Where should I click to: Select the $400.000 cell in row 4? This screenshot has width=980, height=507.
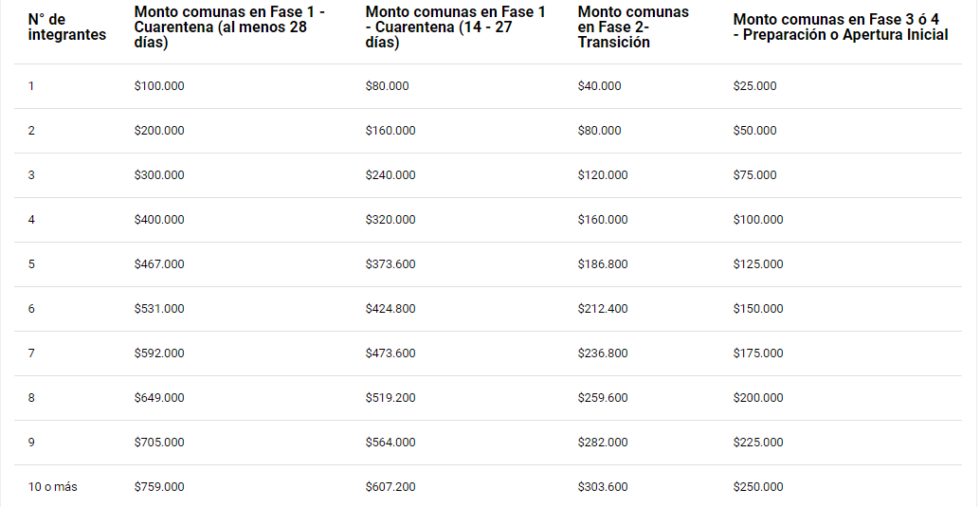[x=159, y=220]
